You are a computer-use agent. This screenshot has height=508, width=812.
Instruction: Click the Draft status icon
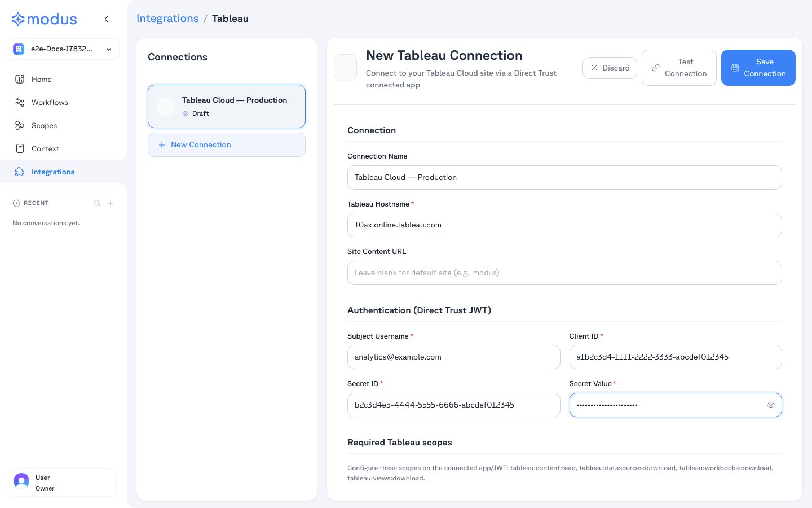[186, 113]
